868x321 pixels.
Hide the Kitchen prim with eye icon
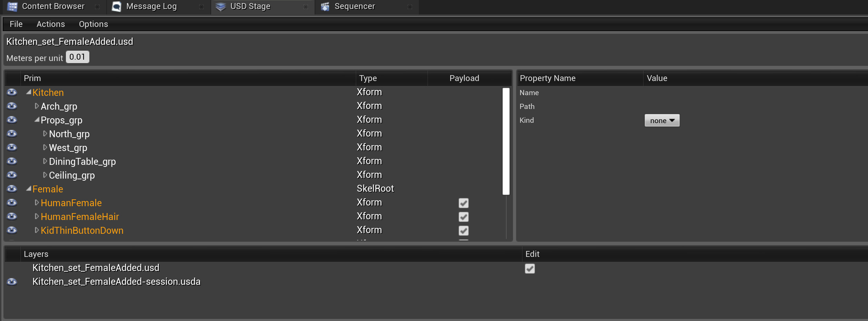[x=12, y=92]
